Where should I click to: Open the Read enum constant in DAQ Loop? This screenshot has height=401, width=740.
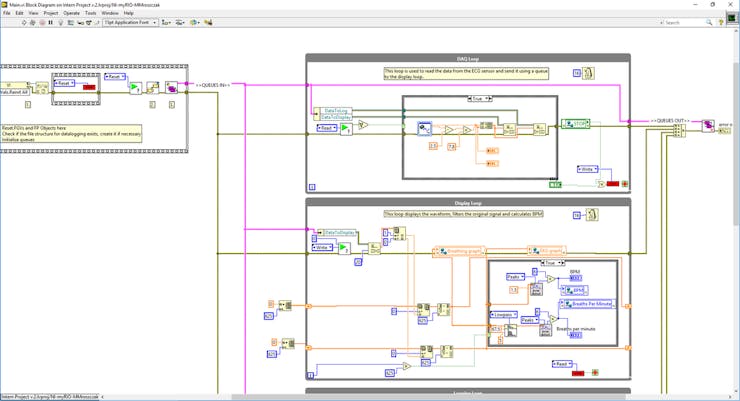point(327,128)
